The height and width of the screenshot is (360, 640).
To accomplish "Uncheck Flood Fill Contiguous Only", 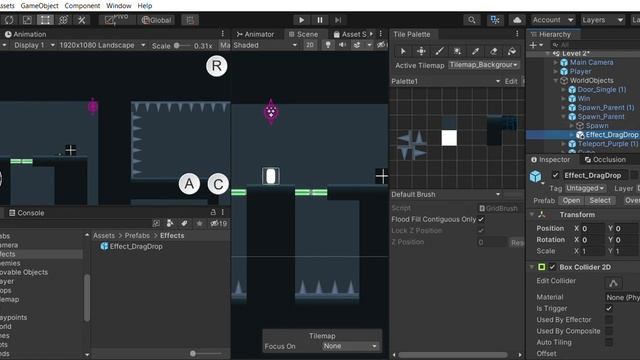I will click(481, 219).
